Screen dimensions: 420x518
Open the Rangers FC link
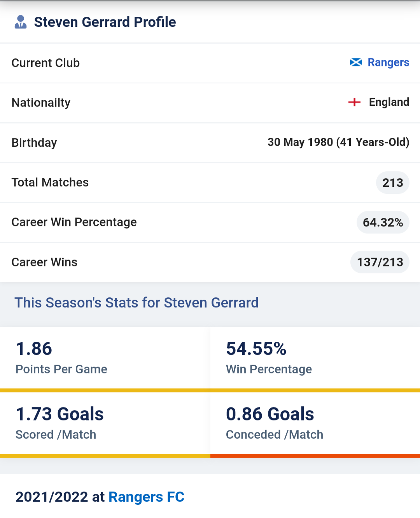[x=146, y=497]
